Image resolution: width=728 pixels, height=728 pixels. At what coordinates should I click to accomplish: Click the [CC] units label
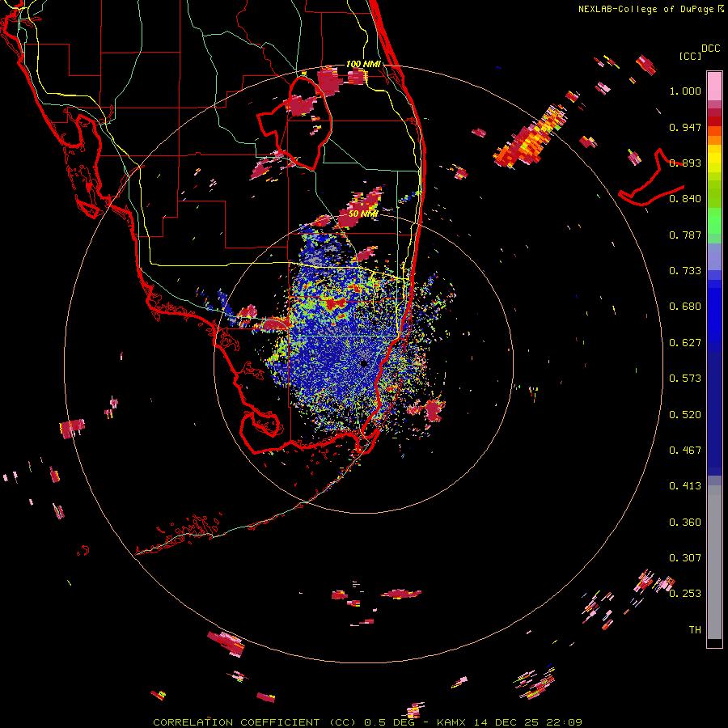point(691,56)
